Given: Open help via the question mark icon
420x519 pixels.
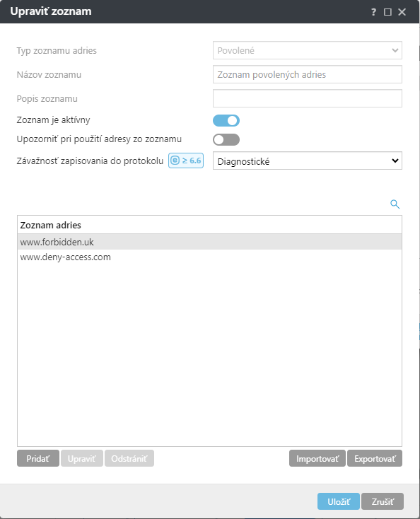Looking at the screenshot, I should click(373, 12).
